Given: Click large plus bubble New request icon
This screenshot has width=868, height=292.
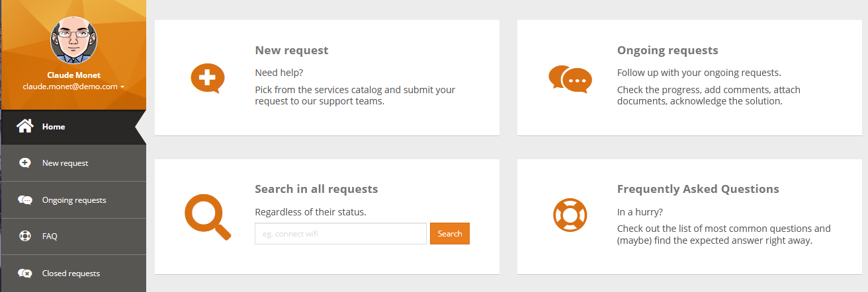Looking at the screenshot, I should 207,78.
